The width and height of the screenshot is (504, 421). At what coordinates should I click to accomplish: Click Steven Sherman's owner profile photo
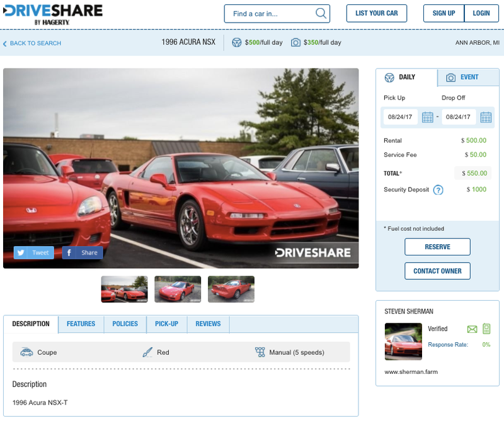(x=403, y=341)
